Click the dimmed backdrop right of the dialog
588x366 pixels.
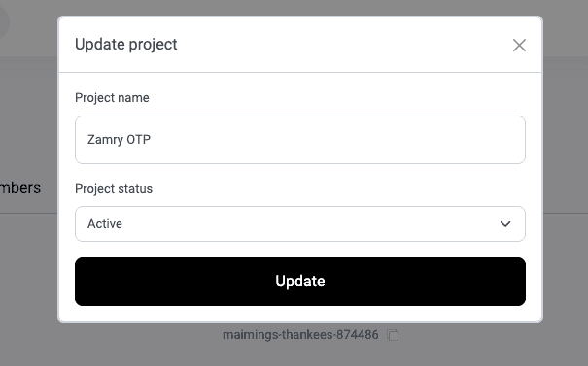tap(566, 169)
